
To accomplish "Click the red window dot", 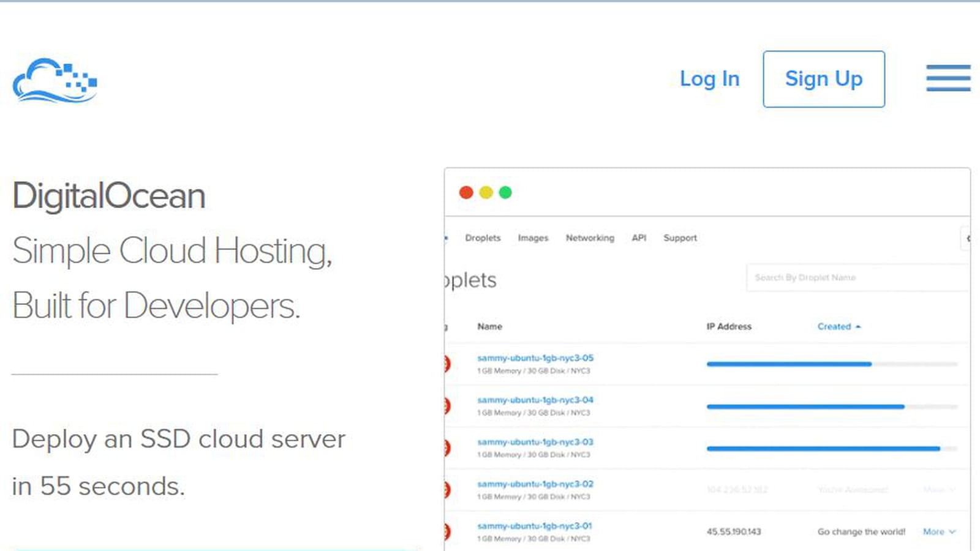I will (466, 192).
